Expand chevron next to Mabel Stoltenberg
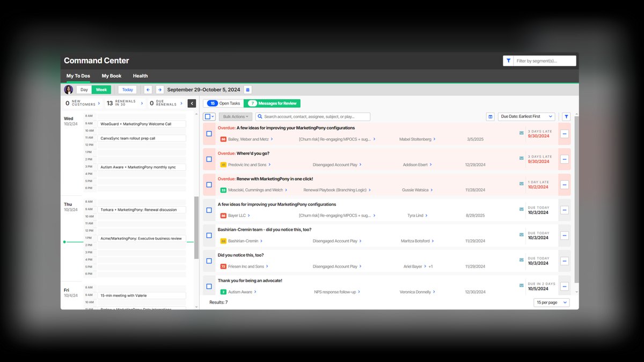Screen dimensions: 644x362 point(435,139)
